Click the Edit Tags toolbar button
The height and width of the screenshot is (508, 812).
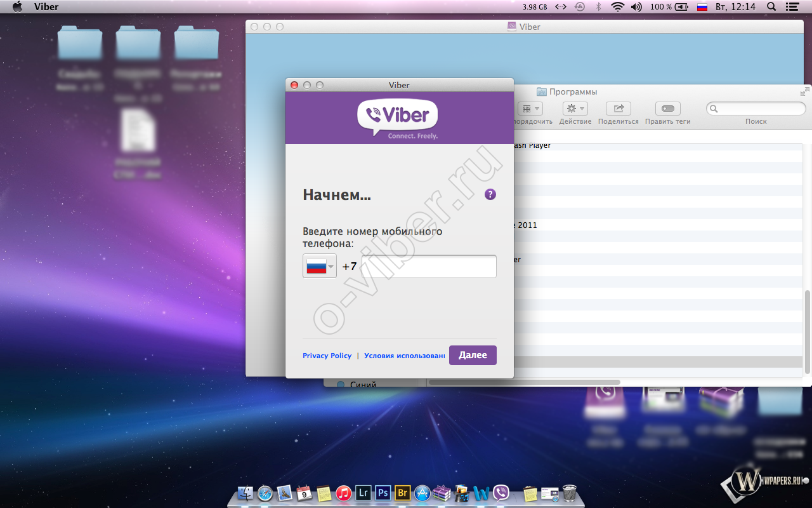coord(667,109)
